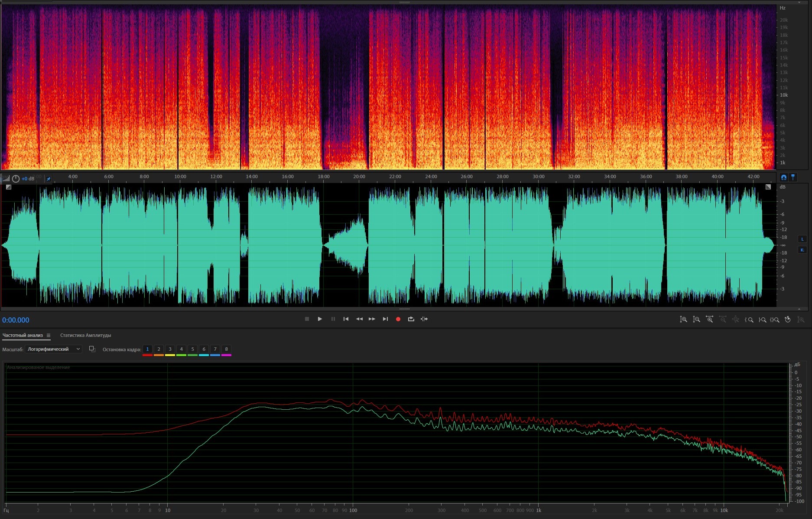The height and width of the screenshot is (519, 812).
Task: Click the fast forward button
Action: tap(372, 319)
